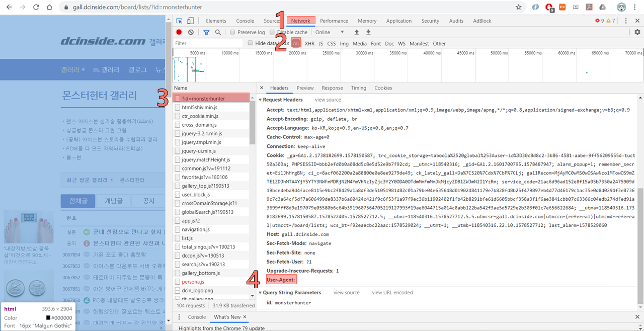Close the DevTools panel
This screenshot has width=644, height=331.
(637, 21)
